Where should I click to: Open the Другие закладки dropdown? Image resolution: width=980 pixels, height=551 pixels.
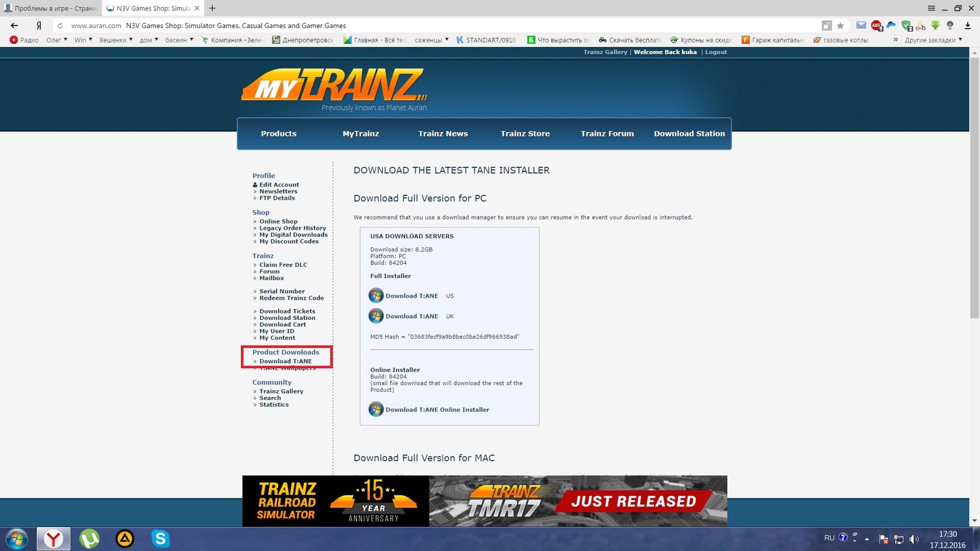pos(933,40)
